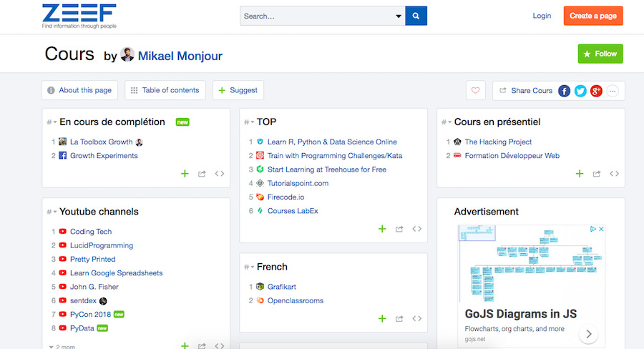Share Cours on Facebook
Viewport: 644px width, 349px height.
point(564,91)
